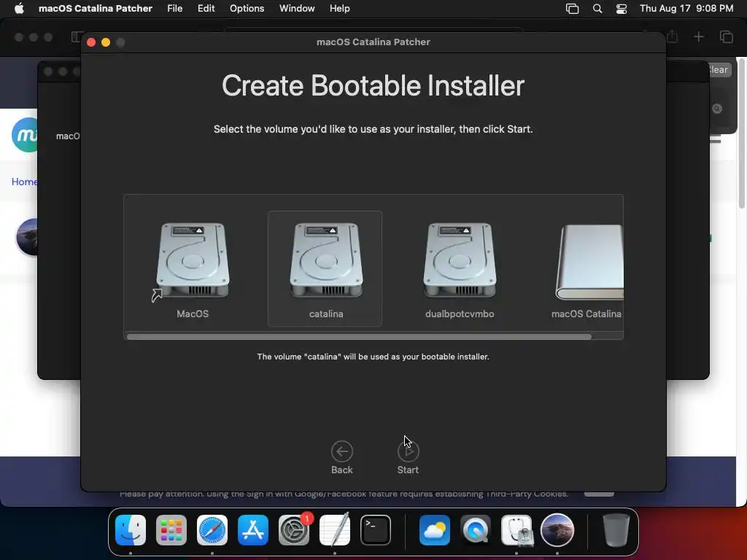The image size is (747, 560).
Task: Open System Preferences from the Dock
Action: [294, 530]
